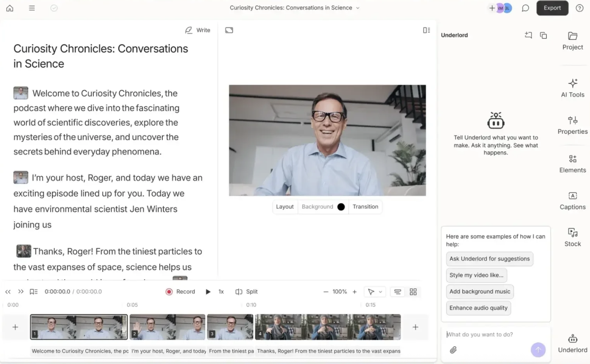Select the first timeline clip thumbnail
This screenshot has width=590, height=364.
click(x=79, y=327)
